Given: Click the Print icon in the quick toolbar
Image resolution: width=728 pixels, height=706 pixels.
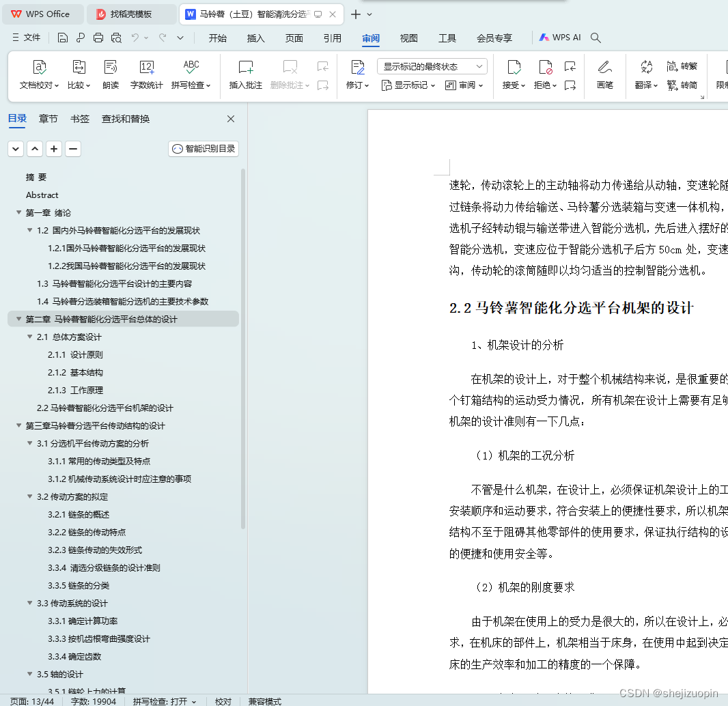Looking at the screenshot, I should click(98, 38).
